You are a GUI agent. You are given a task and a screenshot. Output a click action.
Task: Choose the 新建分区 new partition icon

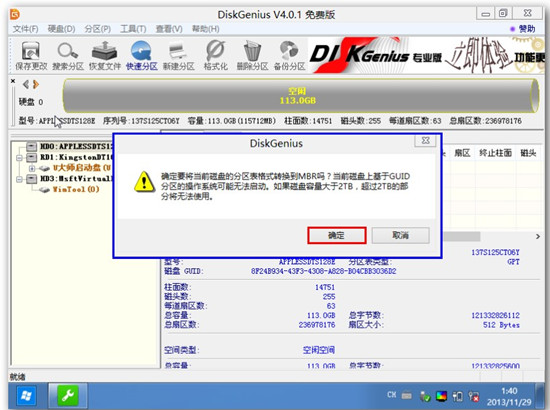click(x=179, y=55)
